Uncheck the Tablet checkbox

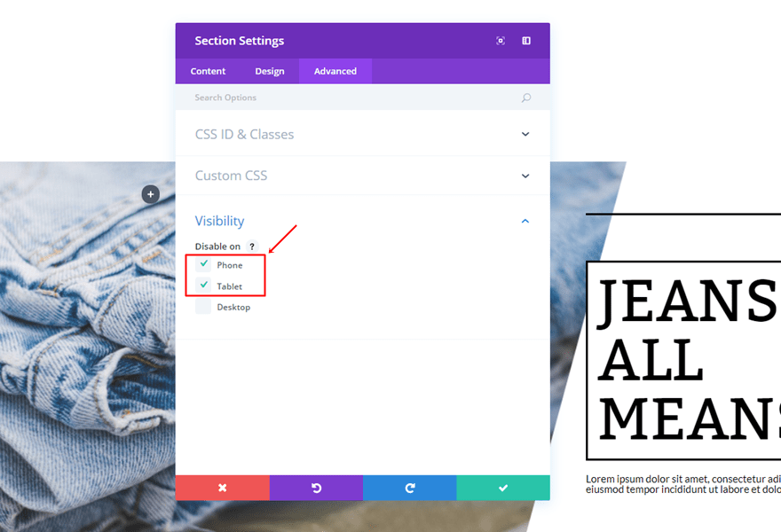click(x=203, y=286)
